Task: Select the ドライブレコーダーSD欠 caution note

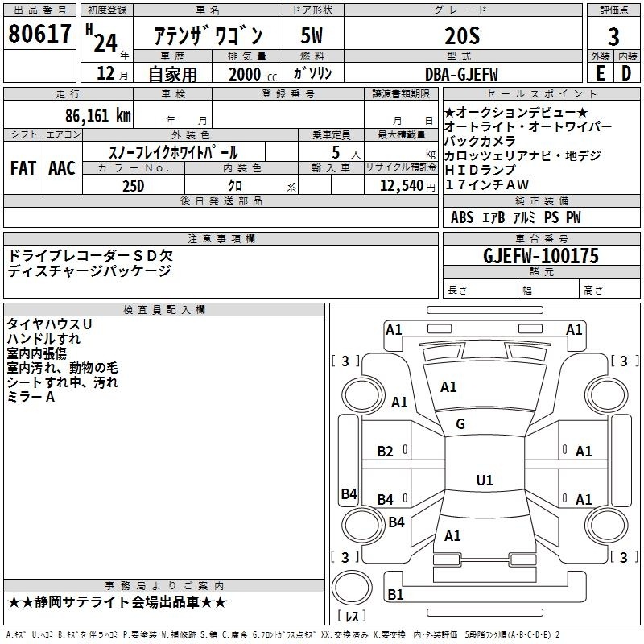Action: tap(89, 254)
